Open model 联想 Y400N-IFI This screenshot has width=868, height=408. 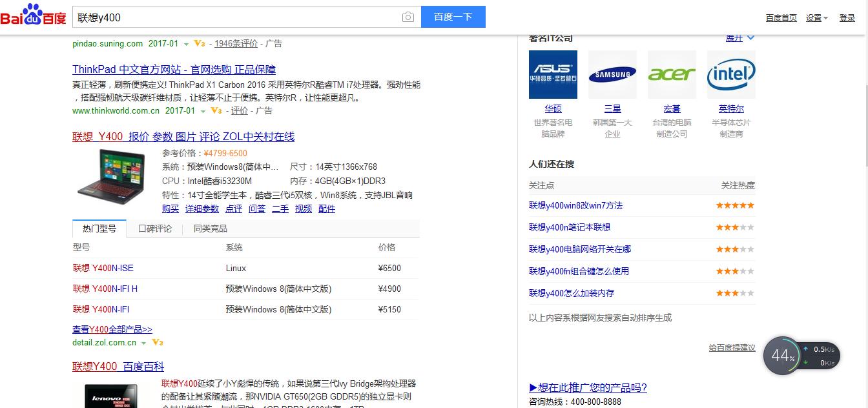coord(101,309)
